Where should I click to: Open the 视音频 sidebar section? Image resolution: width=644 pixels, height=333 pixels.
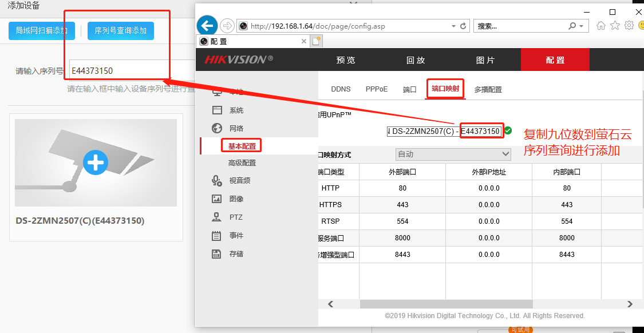(x=217, y=181)
